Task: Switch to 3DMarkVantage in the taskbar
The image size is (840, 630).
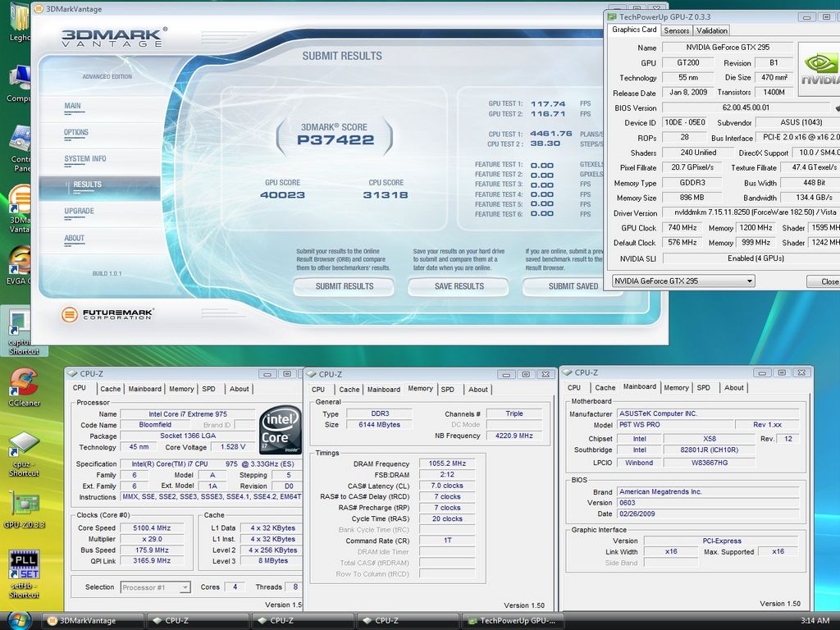Action: pyautogui.click(x=94, y=620)
